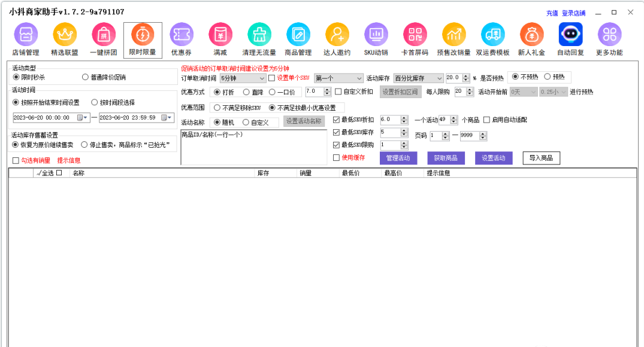The width and height of the screenshot is (644, 347).
Task: Increase the 7.0 discount value stepper
Action: [327, 90]
